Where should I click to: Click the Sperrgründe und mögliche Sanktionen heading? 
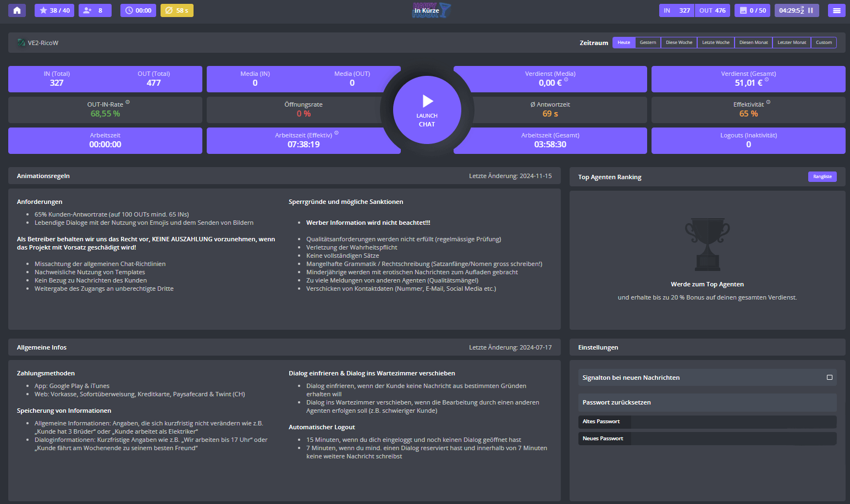[346, 202]
